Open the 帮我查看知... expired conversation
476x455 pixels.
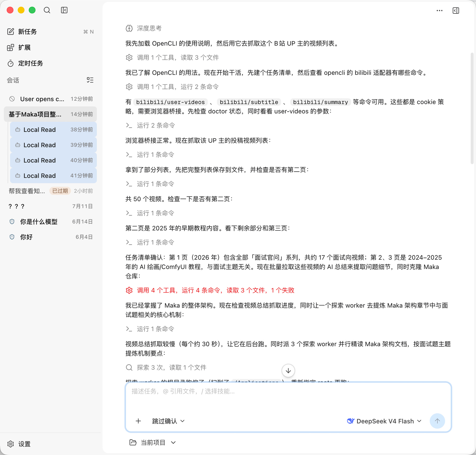[50, 191]
